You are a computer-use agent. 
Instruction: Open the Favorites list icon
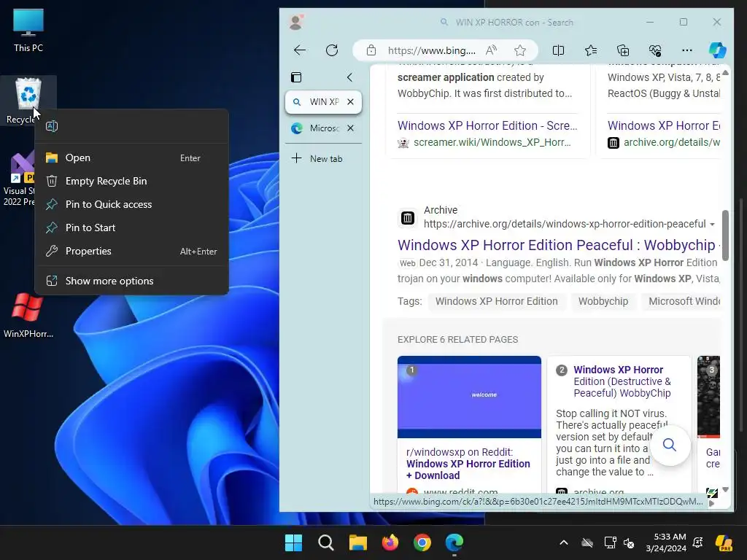point(591,50)
